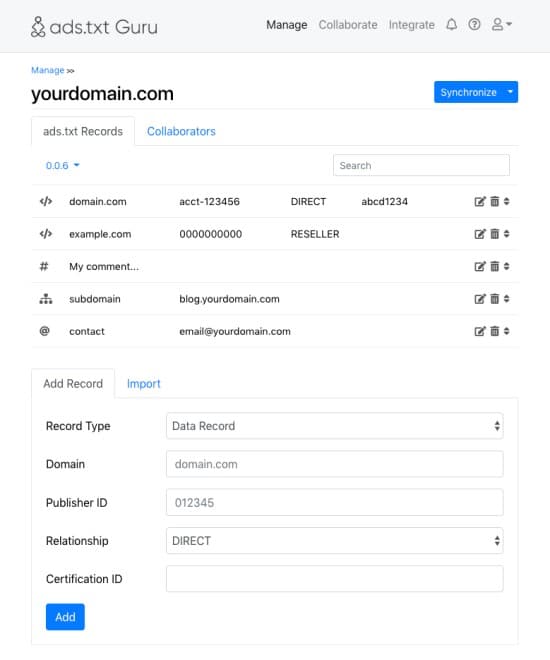Click the ads.txt Guru logo
Viewport: 550px width, 660px height.
pos(94,27)
